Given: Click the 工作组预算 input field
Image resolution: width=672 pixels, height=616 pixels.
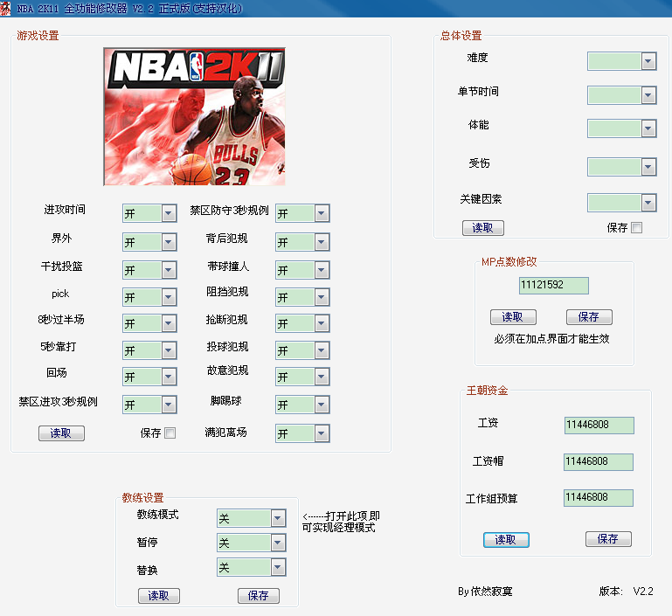Looking at the screenshot, I should [599, 497].
